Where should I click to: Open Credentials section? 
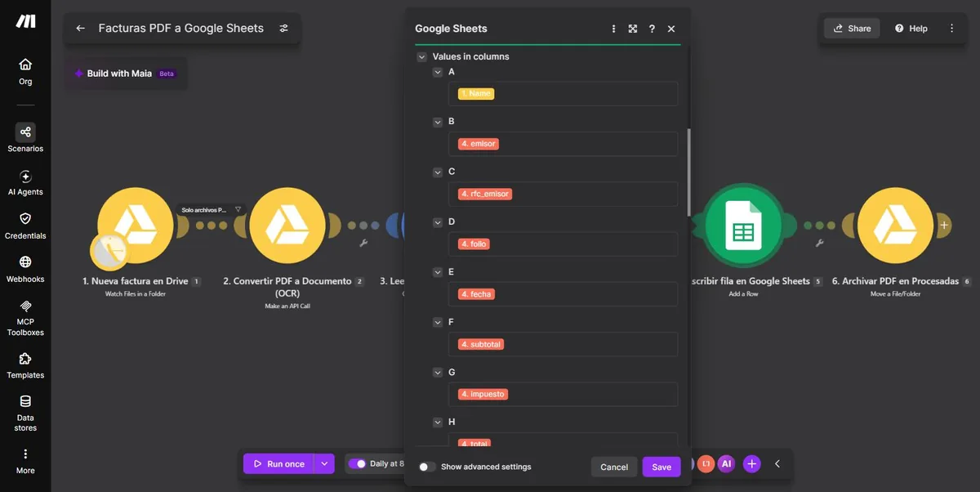pos(25,226)
